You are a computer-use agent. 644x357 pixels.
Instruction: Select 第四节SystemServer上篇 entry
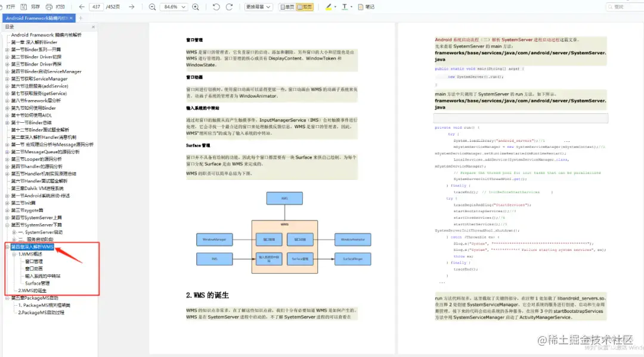click(x=36, y=218)
